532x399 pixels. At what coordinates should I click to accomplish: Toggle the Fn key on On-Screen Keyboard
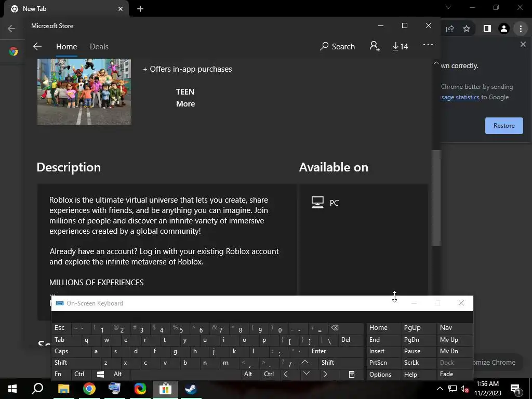[61, 374]
